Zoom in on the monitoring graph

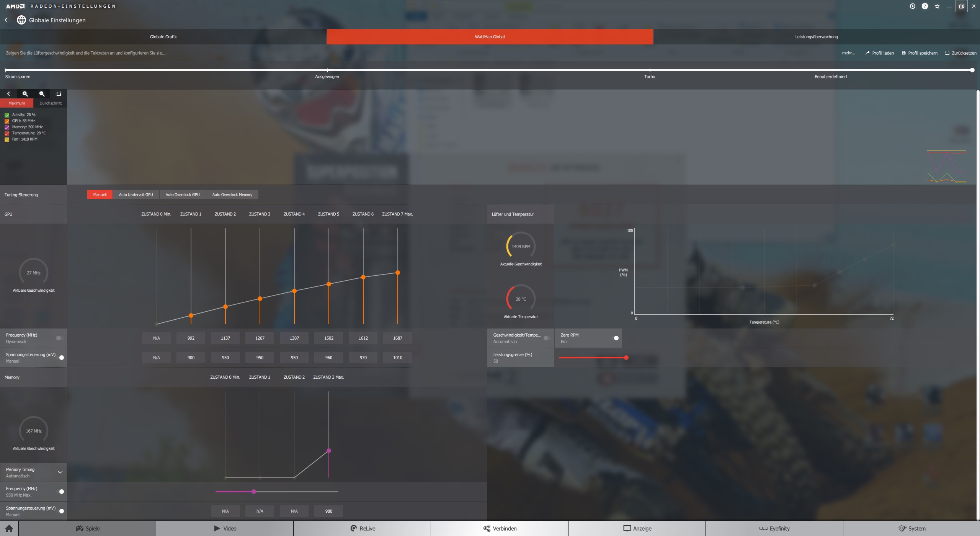click(25, 94)
